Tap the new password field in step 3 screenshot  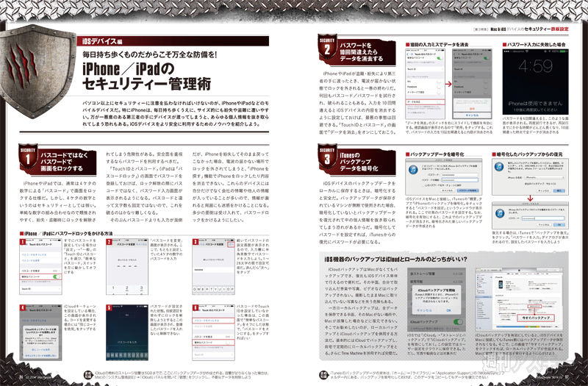214,270
